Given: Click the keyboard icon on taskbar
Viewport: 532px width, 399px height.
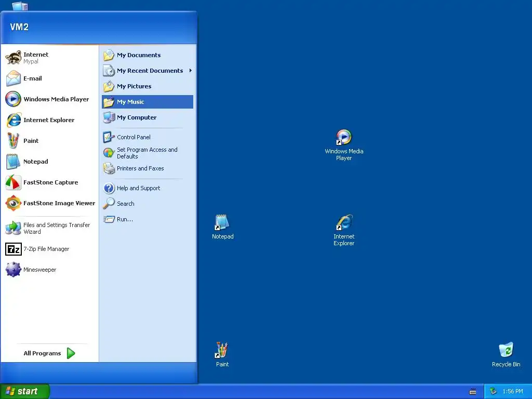Looking at the screenshot, I should click(x=473, y=392).
